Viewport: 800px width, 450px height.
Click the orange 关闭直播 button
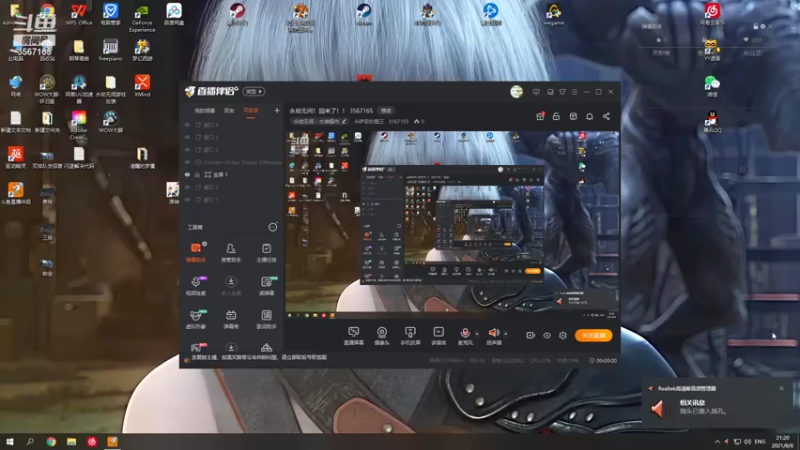[x=593, y=335]
